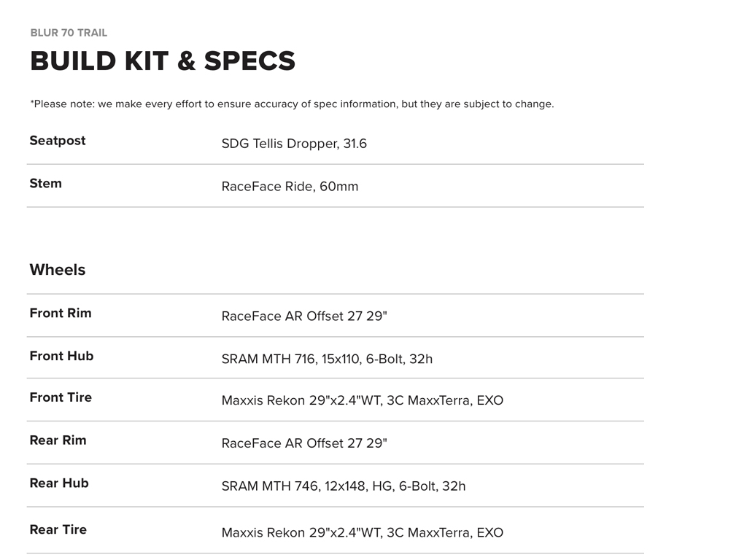Click the Front Rim RaceFace AR Offset value
The height and width of the screenshot is (560, 747).
(x=304, y=316)
